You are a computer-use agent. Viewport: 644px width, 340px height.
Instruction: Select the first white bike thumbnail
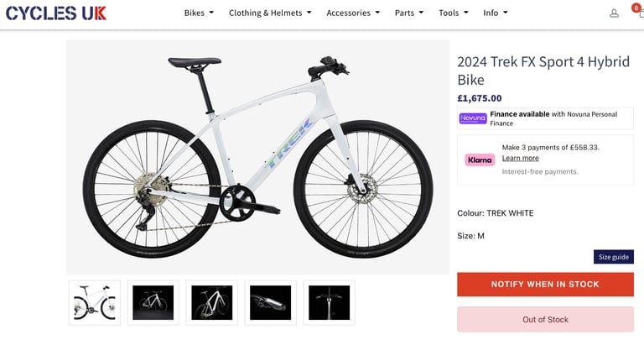(x=95, y=302)
